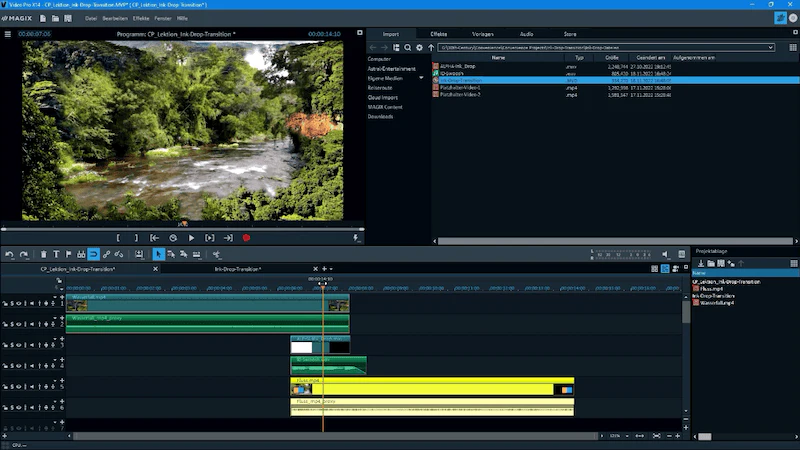This screenshot has height=450, width=800.
Task: Undo the last edit in the timeline toolbar
Action: pyautogui.click(x=9, y=254)
